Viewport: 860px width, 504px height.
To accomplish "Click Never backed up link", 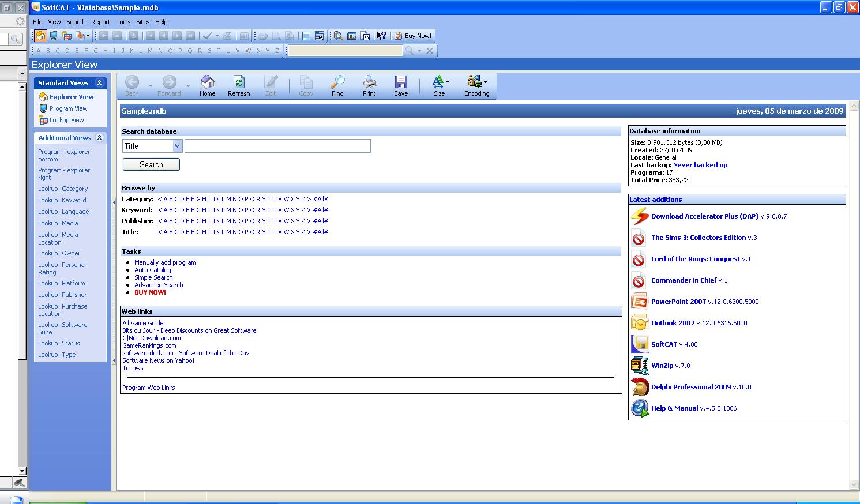I will tap(700, 165).
